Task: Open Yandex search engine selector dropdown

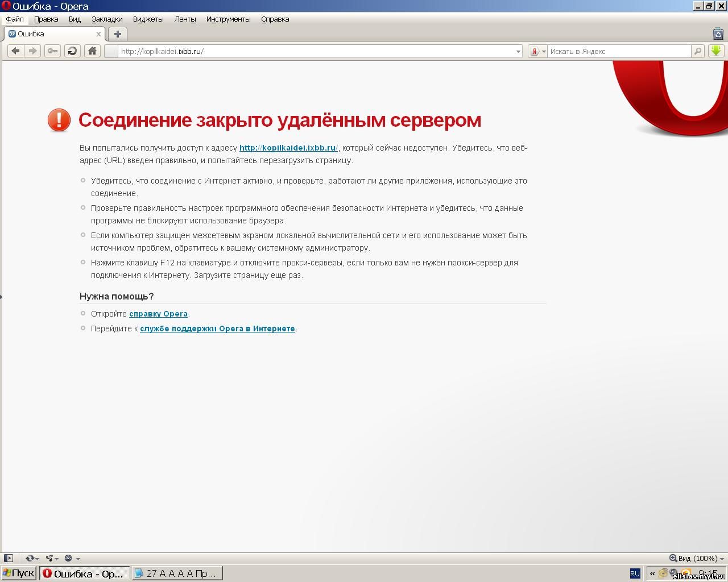Action: [538, 51]
